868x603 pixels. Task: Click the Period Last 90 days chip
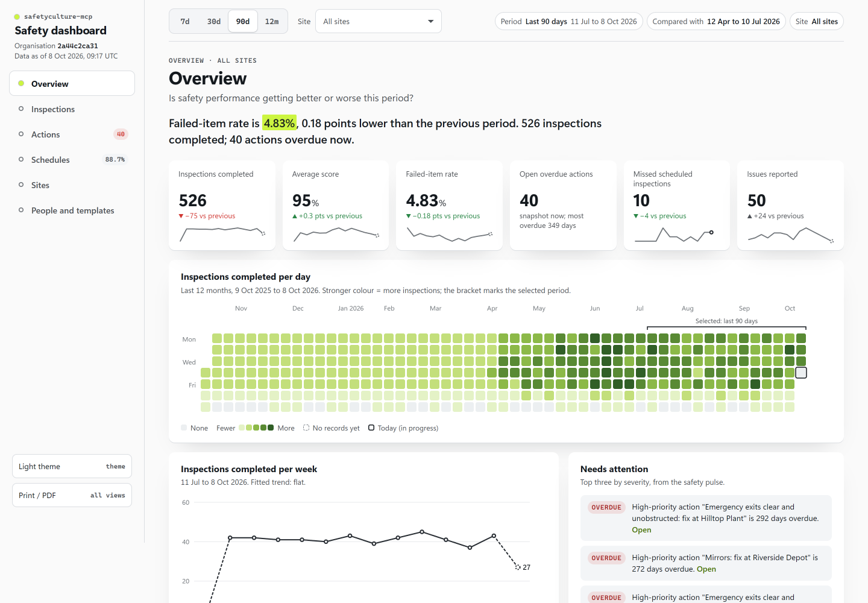pos(568,21)
